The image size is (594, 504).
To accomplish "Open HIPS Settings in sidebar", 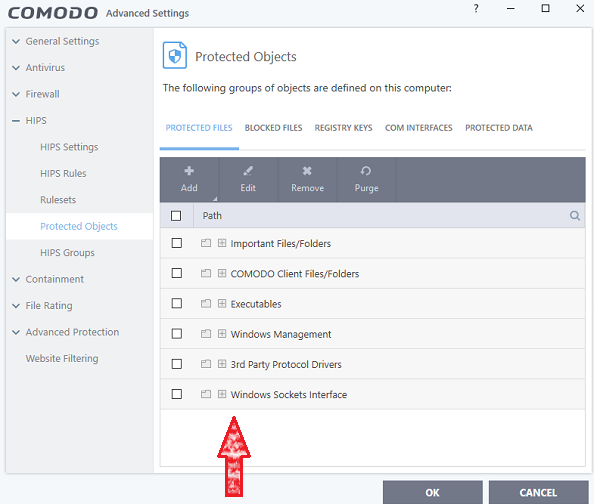I will click(x=69, y=147).
